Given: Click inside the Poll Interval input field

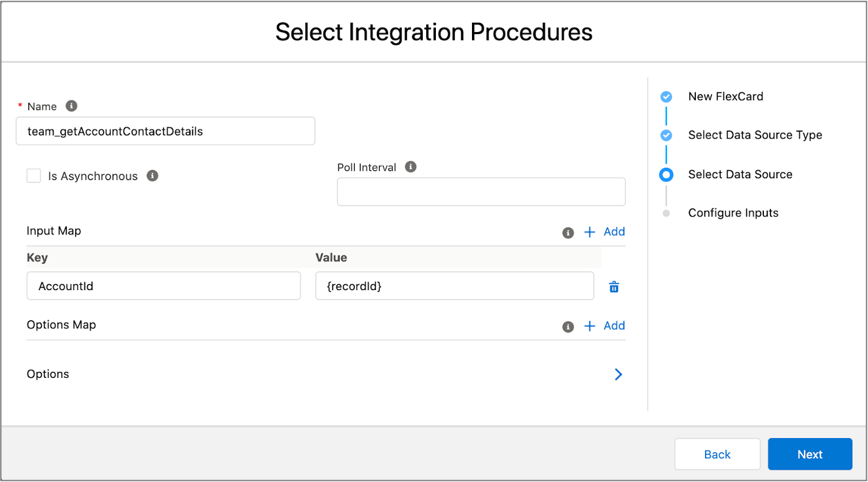Looking at the screenshot, I should 480,191.
